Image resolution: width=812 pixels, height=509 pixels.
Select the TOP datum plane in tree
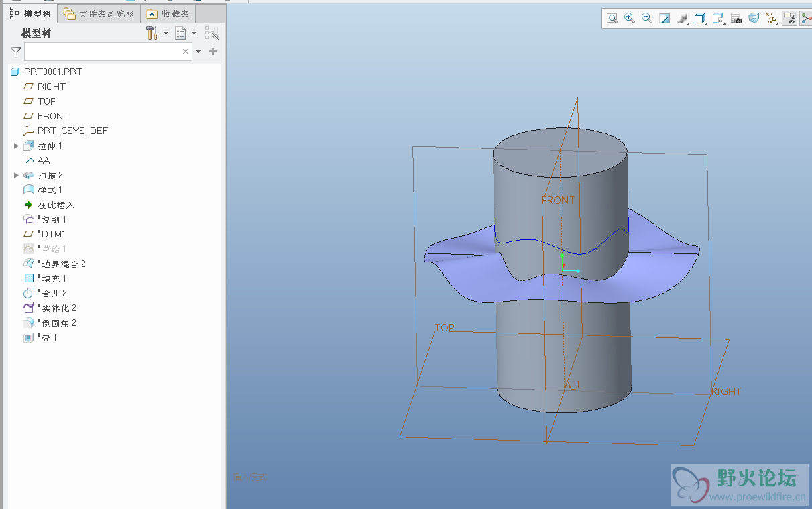pyautogui.click(x=40, y=101)
